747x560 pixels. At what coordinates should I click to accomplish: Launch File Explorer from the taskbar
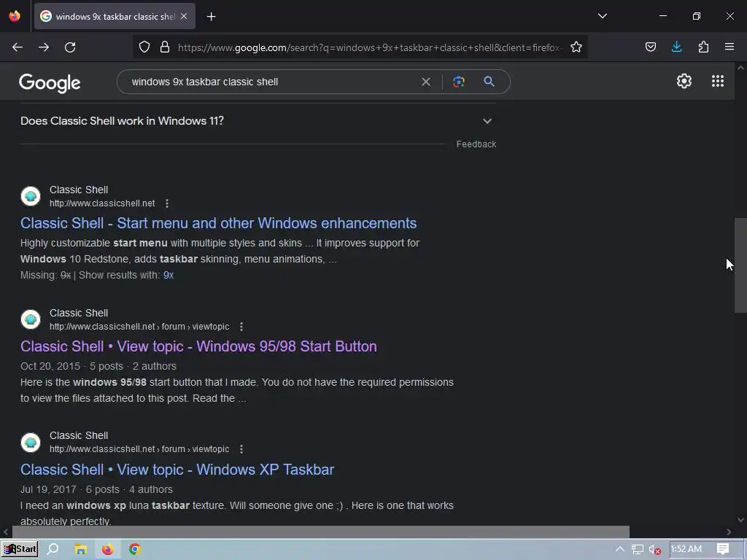click(80, 550)
